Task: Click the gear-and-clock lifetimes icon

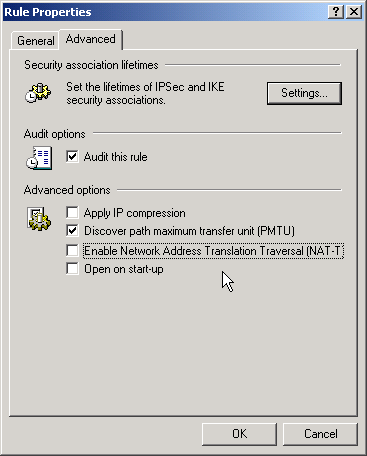Action: tap(38, 93)
